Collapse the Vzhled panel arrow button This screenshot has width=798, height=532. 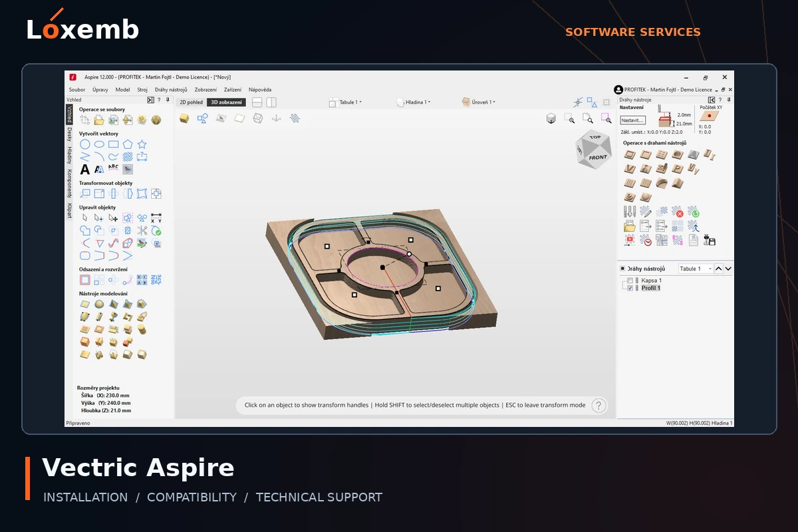coord(150,100)
